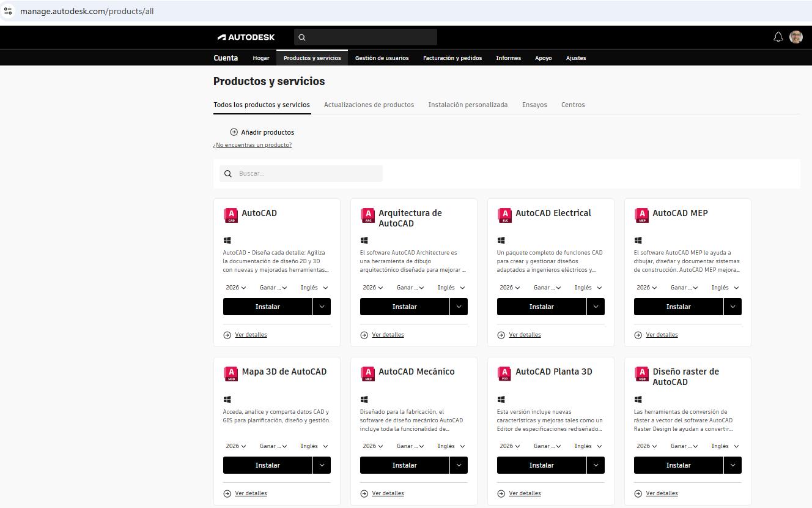Image resolution: width=812 pixels, height=508 pixels.
Task: Switch to Actualizaciones de productos tab
Action: [x=369, y=105]
